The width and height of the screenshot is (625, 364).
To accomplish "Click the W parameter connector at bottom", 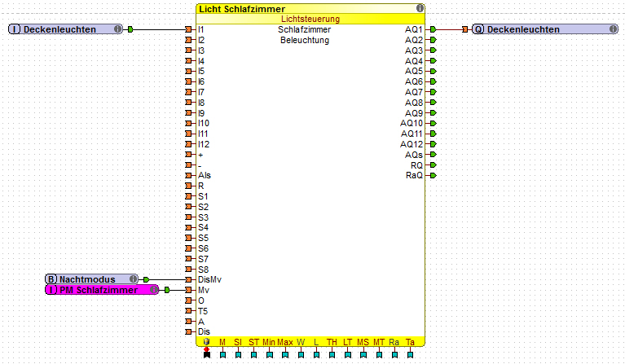I will pos(301,354).
